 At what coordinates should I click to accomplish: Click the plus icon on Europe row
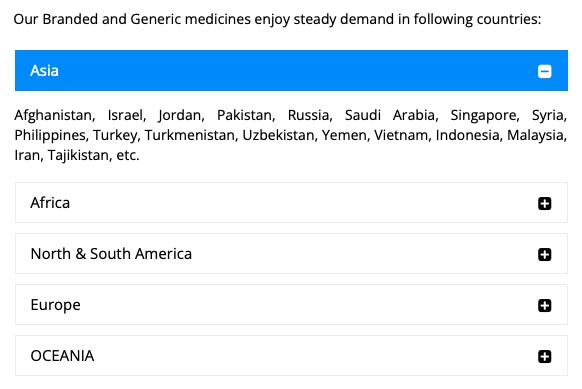545,305
